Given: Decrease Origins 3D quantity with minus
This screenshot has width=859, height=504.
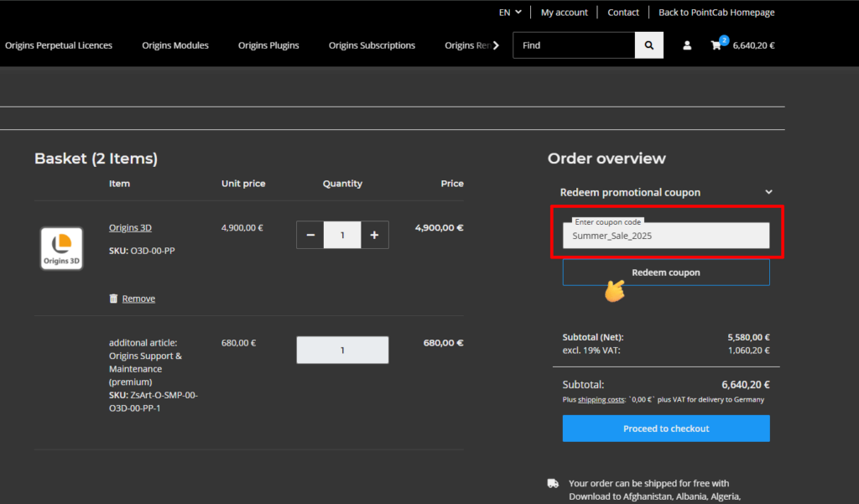Looking at the screenshot, I should tap(310, 235).
